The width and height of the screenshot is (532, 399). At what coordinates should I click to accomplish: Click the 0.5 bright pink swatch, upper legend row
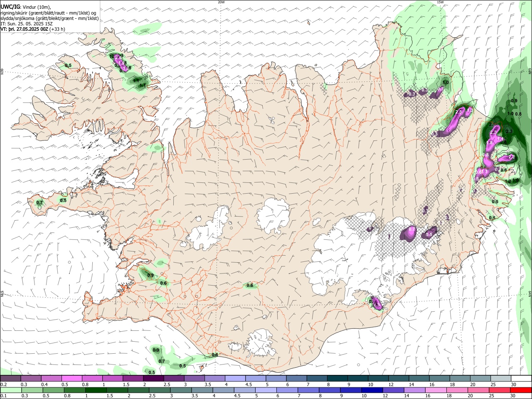pyautogui.click(x=71, y=379)
